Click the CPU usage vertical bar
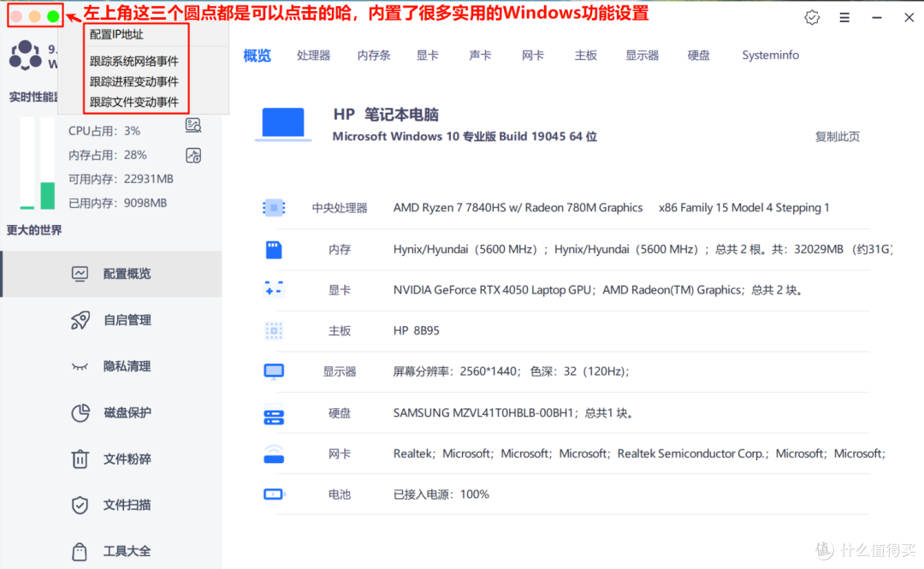This screenshot has height=569, width=924. (x=27, y=163)
